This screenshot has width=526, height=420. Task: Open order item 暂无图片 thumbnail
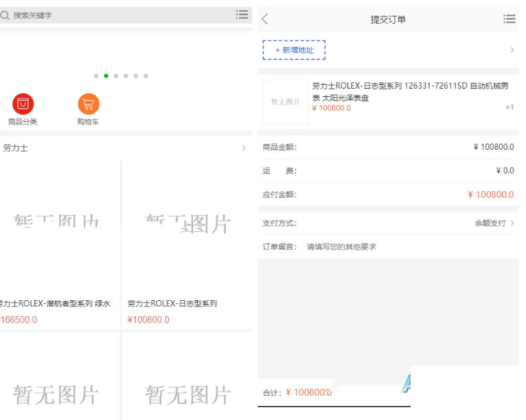point(285,102)
